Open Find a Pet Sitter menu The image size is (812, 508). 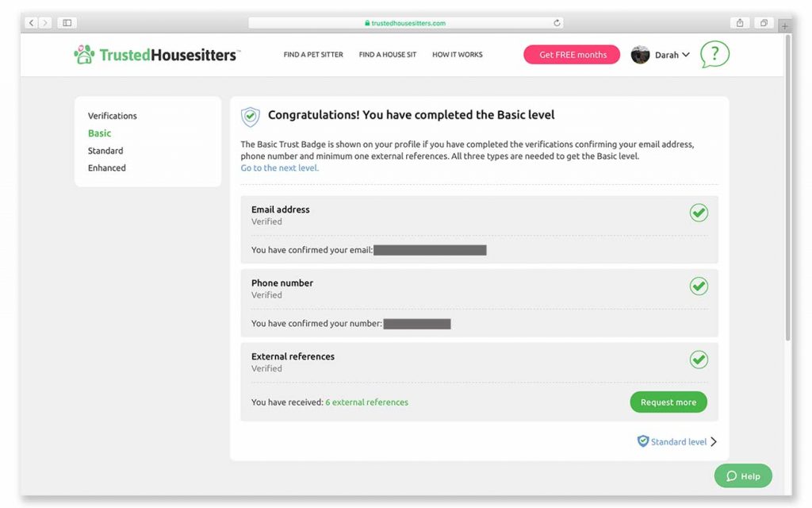[x=313, y=55]
